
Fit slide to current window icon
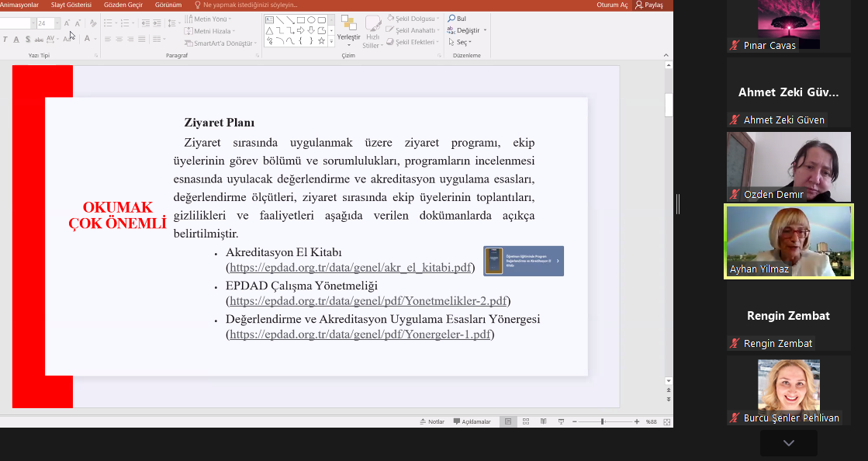click(x=666, y=421)
